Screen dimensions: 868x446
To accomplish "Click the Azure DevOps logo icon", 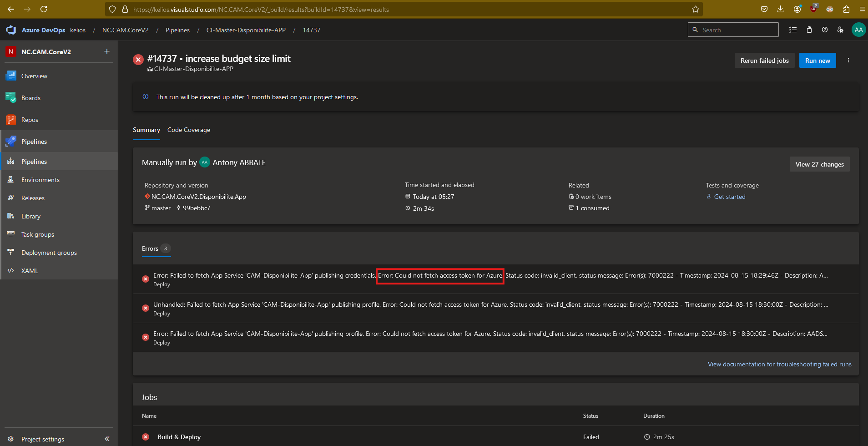I will [x=11, y=30].
